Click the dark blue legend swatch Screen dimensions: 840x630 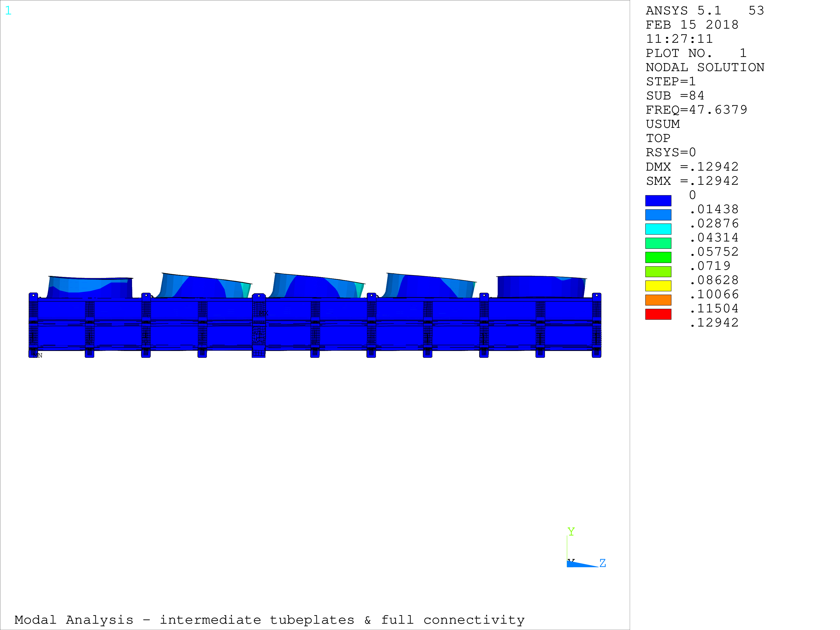(x=658, y=201)
